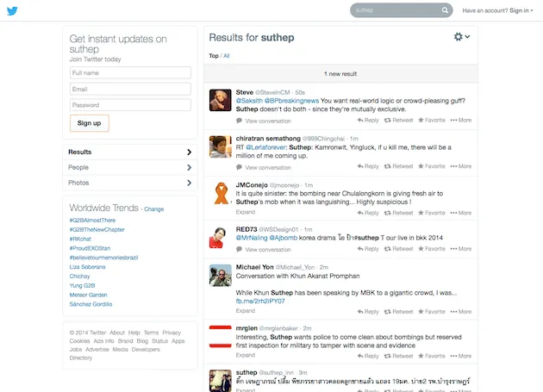Open chiratran semathong's avatar
543x392 pixels.
point(221,146)
